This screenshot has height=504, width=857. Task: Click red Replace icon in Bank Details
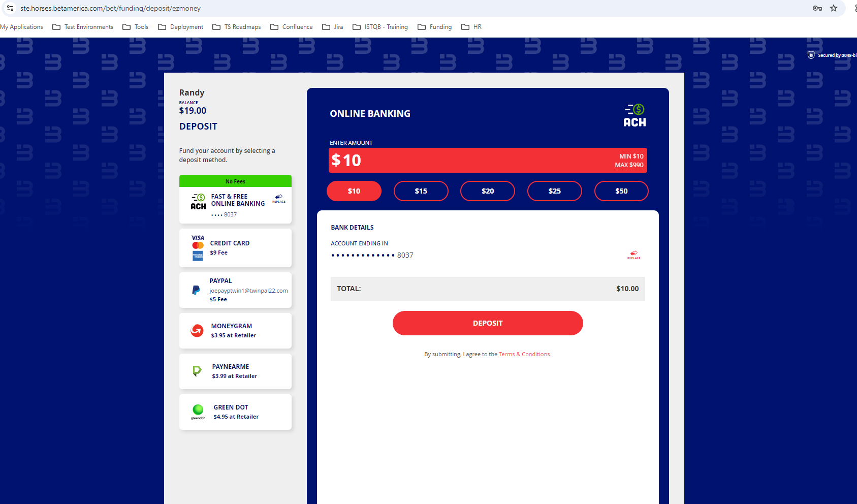(x=634, y=255)
